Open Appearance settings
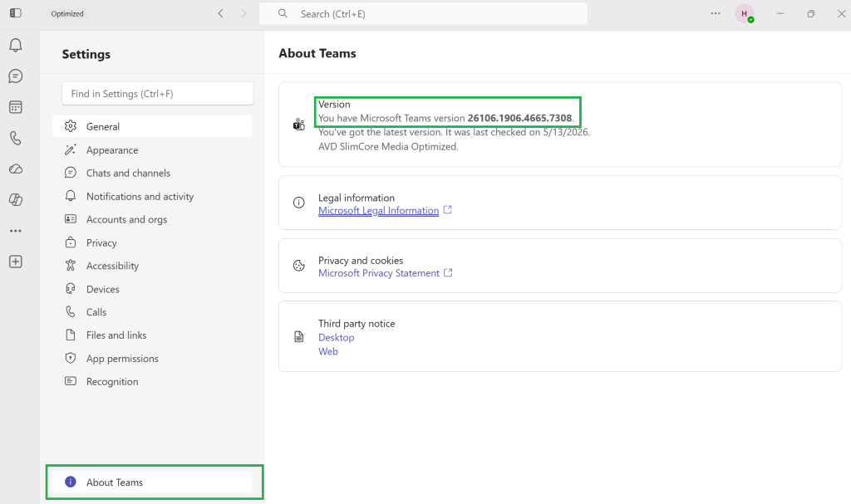Screen dimensions: 851x504 tap(152, 149)
